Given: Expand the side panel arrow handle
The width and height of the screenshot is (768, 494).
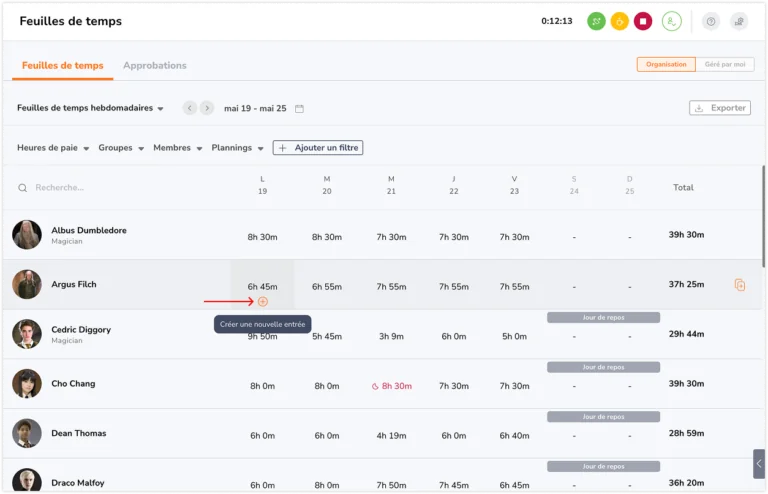Looking at the screenshot, I should click(x=759, y=463).
